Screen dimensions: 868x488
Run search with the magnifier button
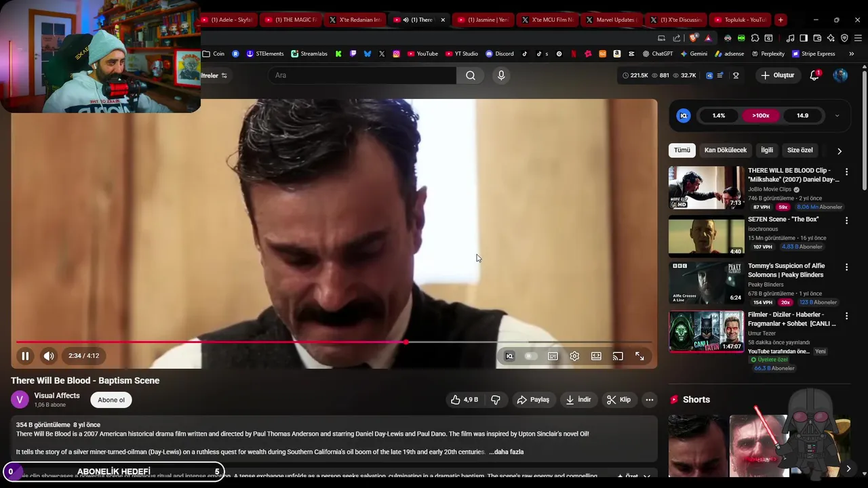(x=471, y=75)
